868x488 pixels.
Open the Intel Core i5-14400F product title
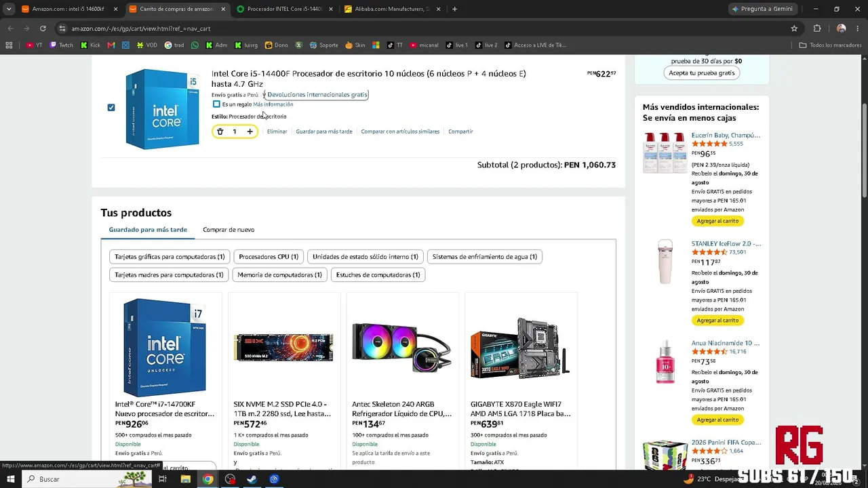pos(368,79)
